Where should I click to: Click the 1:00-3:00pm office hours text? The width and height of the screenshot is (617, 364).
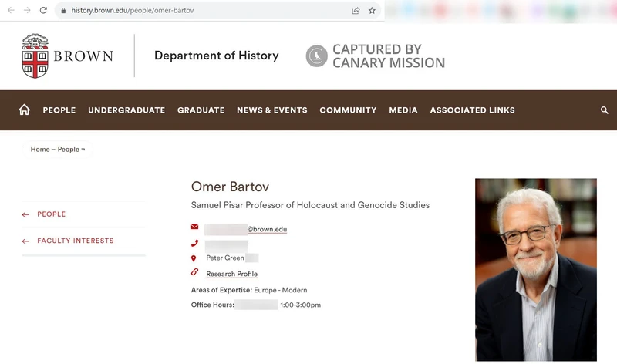coord(301,305)
